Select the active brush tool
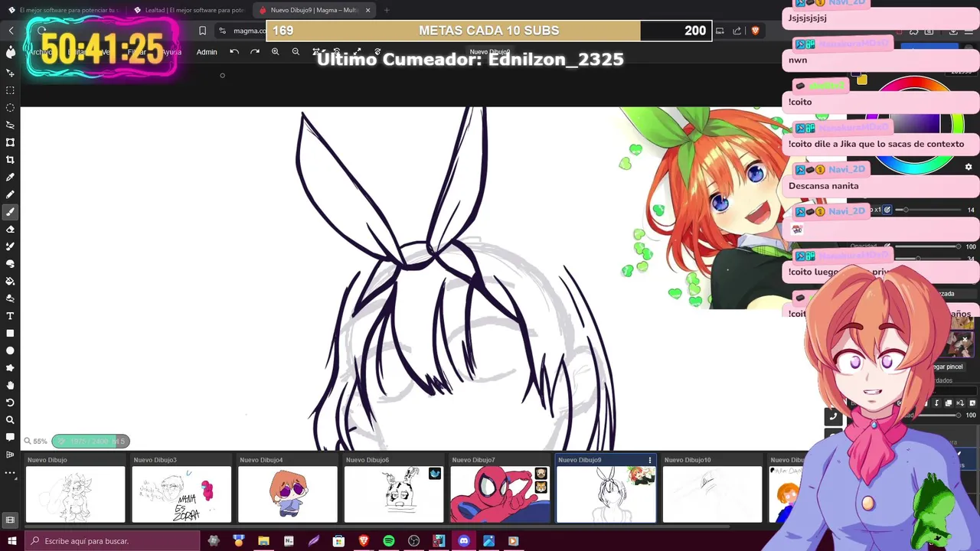The width and height of the screenshot is (980, 551). tap(10, 212)
